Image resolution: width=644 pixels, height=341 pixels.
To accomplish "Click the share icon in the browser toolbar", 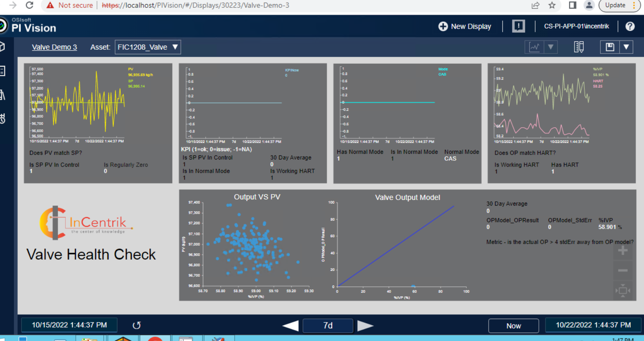I will point(536,6).
